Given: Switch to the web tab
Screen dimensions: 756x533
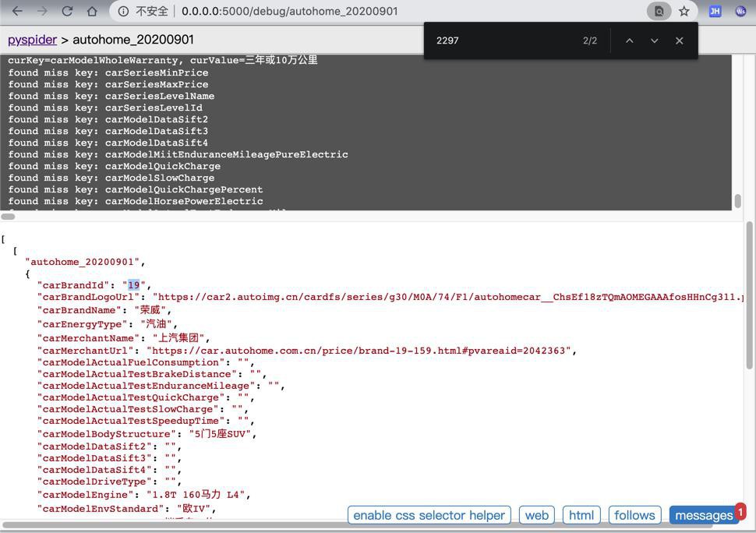Looking at the screenshot, I should click(537, 515).
